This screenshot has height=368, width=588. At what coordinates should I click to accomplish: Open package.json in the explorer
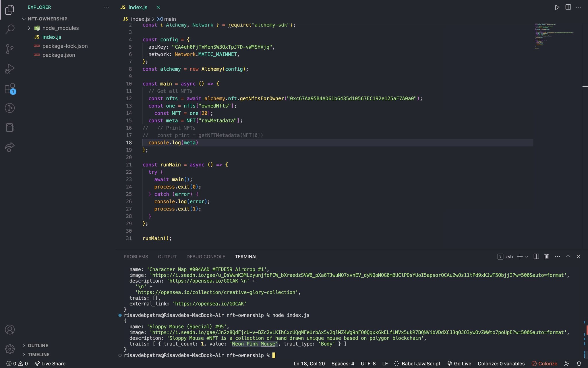[59, 55]
